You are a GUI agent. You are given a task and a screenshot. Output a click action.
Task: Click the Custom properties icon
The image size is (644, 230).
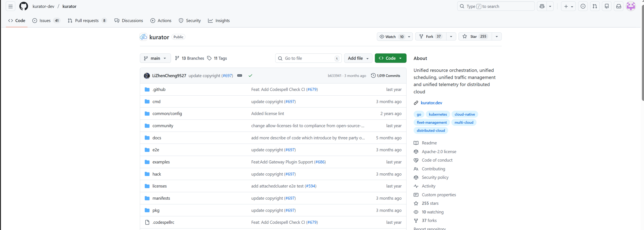(x=416, y=195)
